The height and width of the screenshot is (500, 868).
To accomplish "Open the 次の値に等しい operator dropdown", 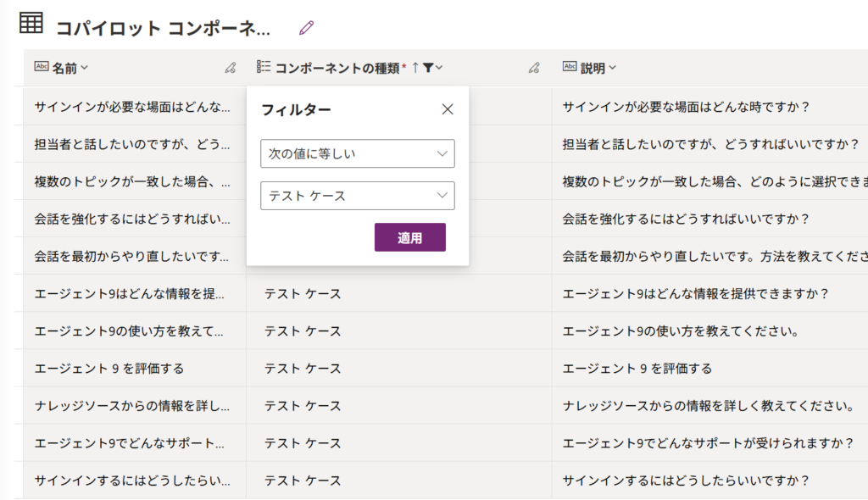I will 357,153.
